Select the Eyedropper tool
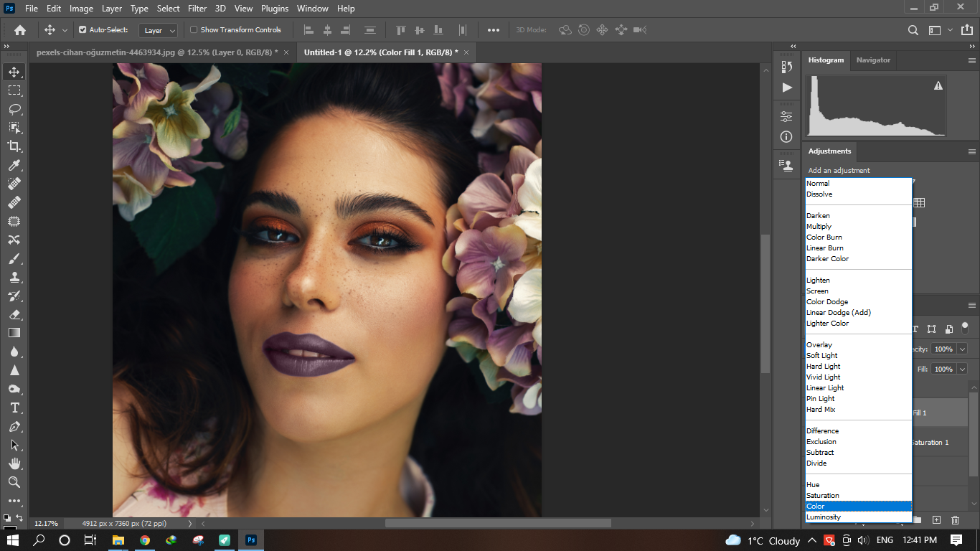This screenshot has height=551, width=980. (x=14, y=165)
